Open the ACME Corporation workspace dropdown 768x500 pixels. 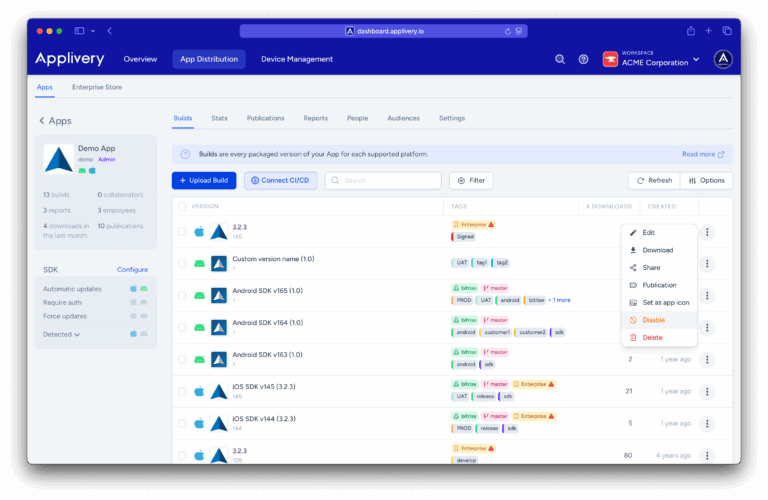[x=696, y=60]
